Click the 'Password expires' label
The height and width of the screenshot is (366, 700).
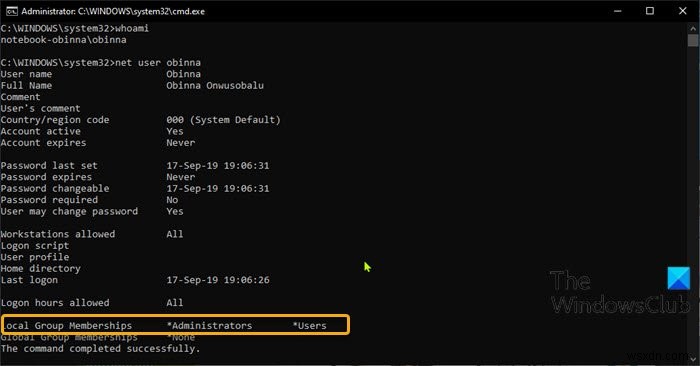pyautogui.click(x=46, y=177)
